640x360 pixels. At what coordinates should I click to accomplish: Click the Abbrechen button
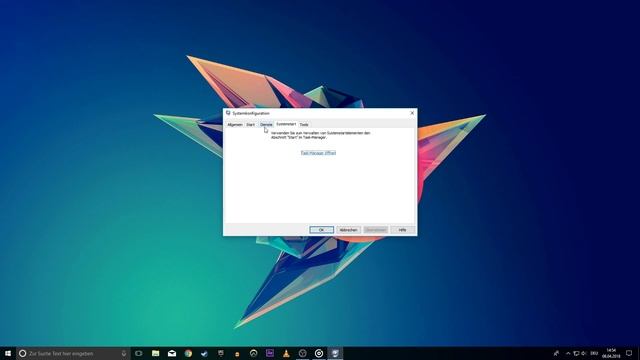click(348, 230)
